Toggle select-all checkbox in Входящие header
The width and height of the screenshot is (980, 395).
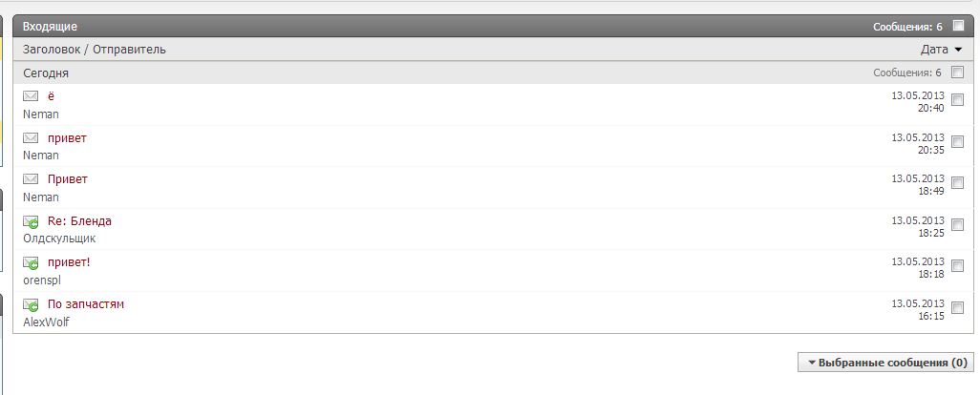[x=958, y=27]
